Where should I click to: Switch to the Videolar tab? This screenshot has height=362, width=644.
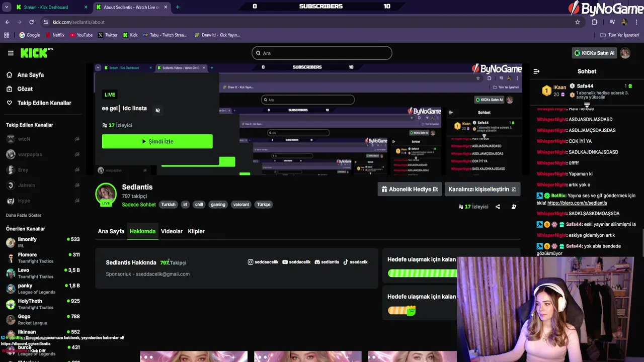(x=172, y=231)
